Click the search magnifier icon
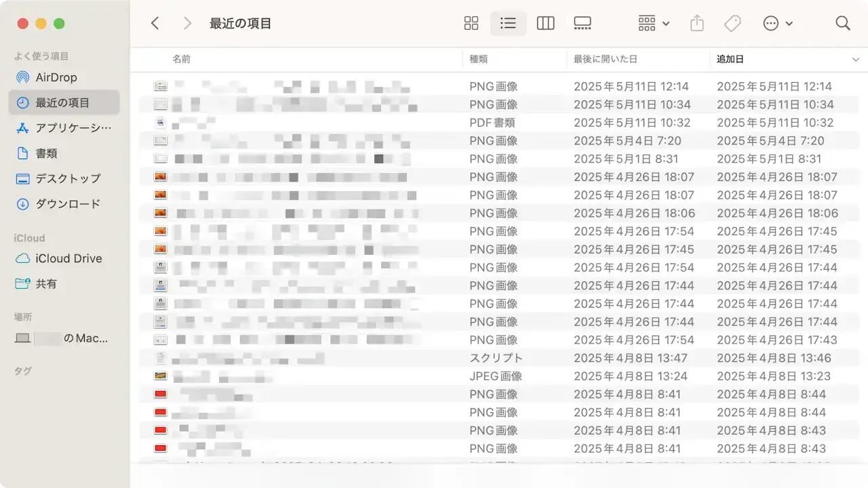This screenshot has width=868, height=488. click(843, 24)
